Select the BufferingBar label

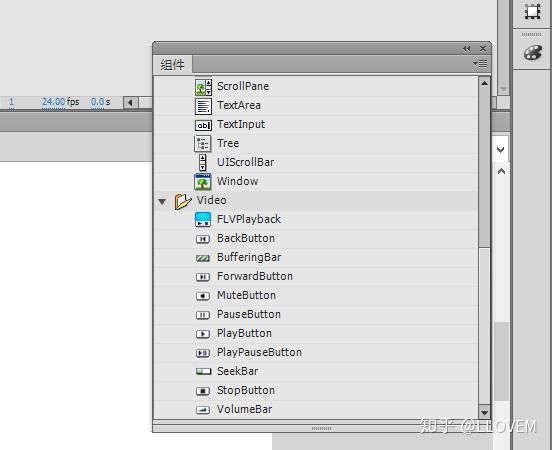(249, 257)
